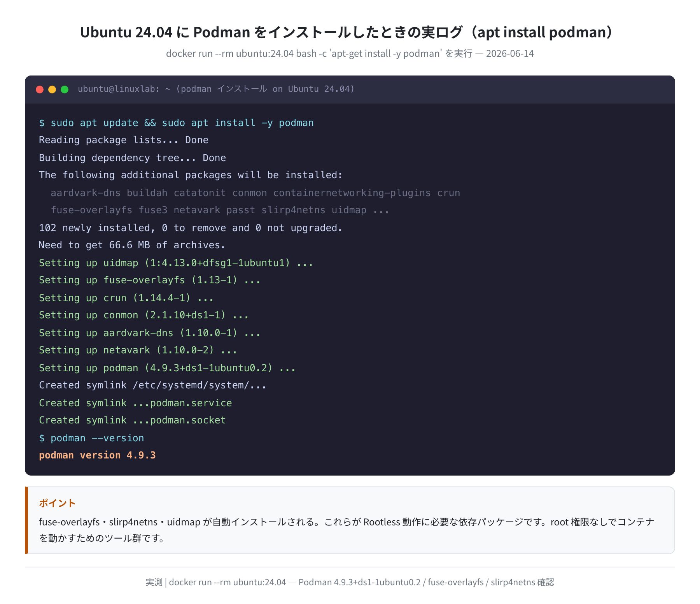Click the 'ポイント' callout heading

[x=57, y=503]
